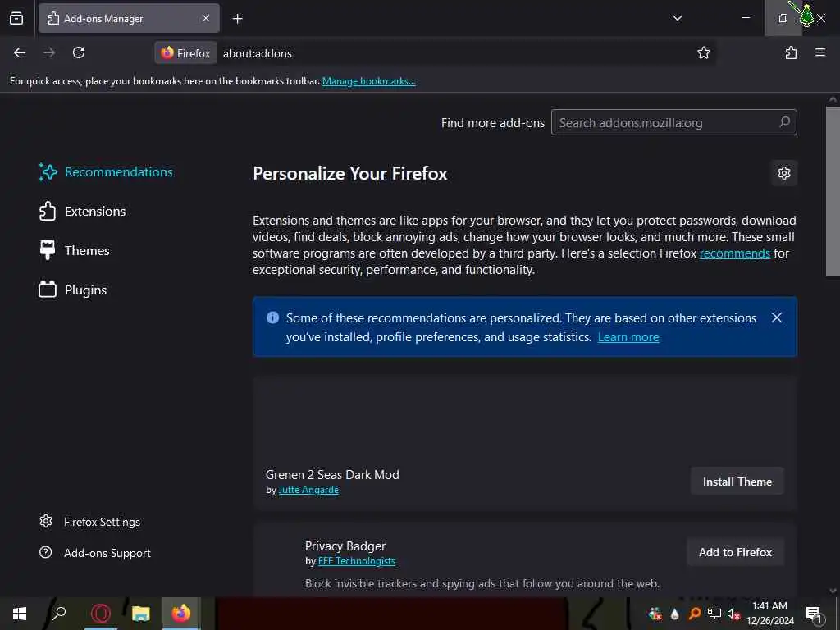
Task: Open the network tray icon
Action: [x=714, y=614]
